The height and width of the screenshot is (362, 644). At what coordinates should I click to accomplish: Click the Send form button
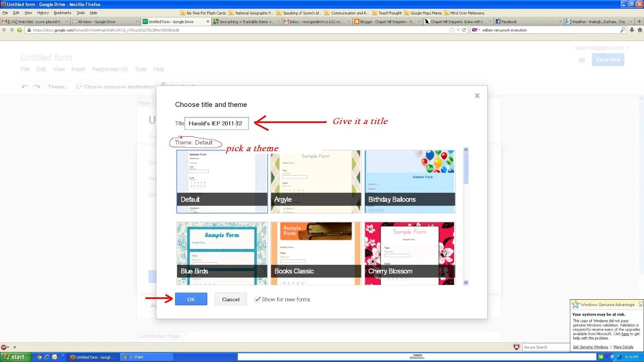point(608,60)
